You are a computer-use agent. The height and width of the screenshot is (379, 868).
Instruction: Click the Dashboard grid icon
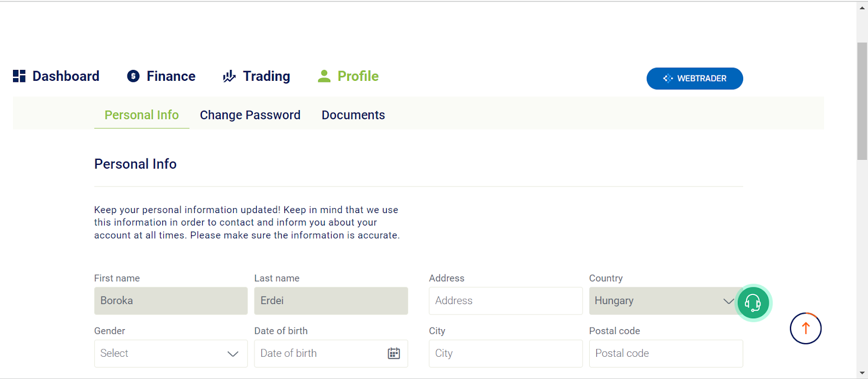[x=19, y=76]
